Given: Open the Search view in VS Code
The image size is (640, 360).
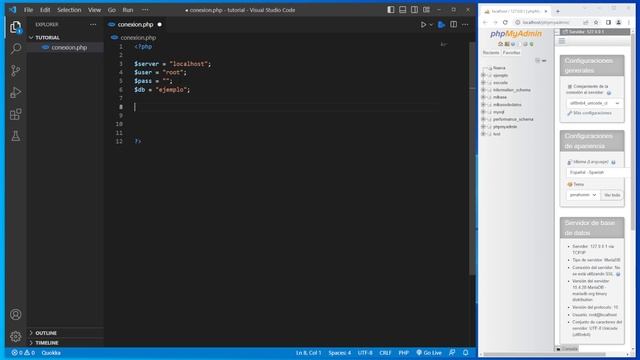Looking at the screenshot, I should 16,49.
